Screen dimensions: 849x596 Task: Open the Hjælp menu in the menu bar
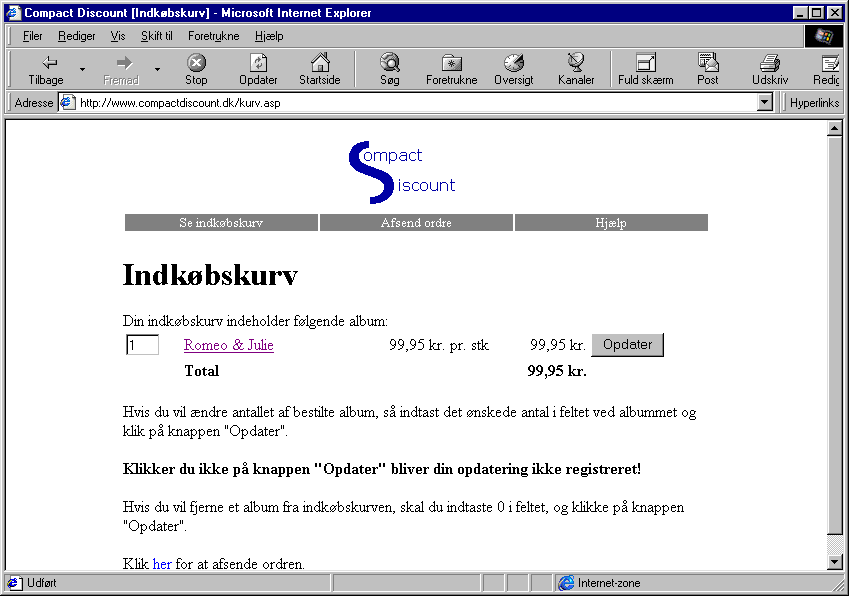tap(269, 36)
